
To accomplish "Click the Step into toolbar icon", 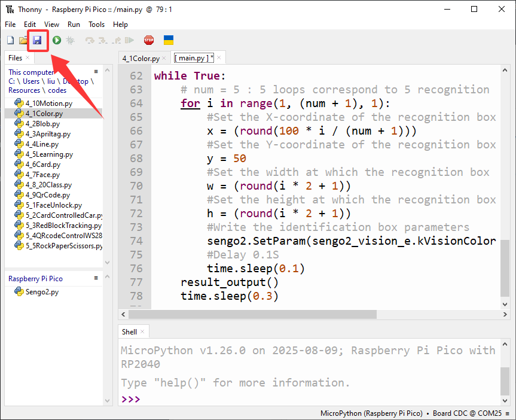I will (x=103, y=40).
